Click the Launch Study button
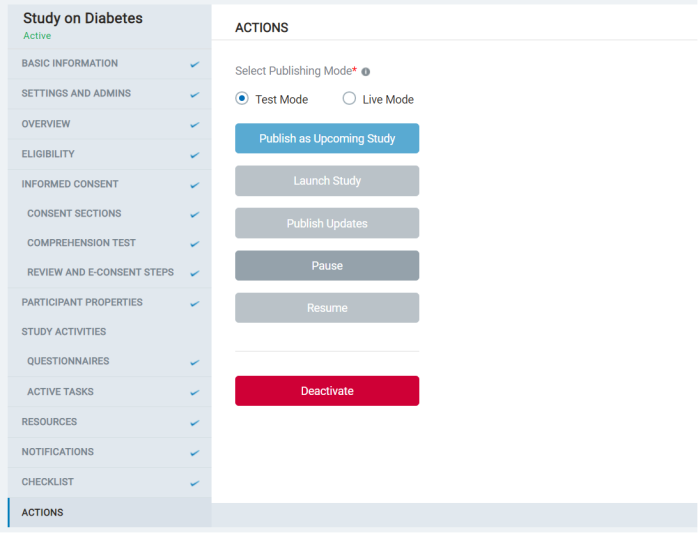 coord(327,181)
